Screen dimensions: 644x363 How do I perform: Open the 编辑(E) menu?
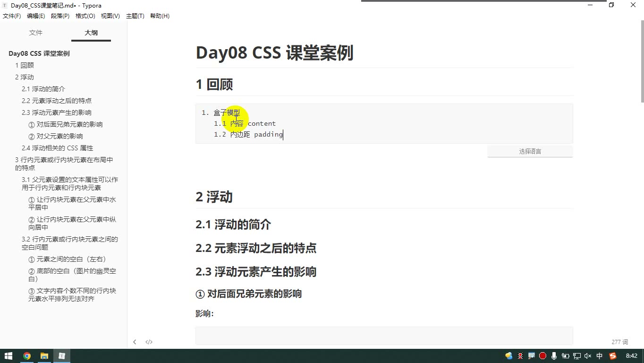point(36,16)
